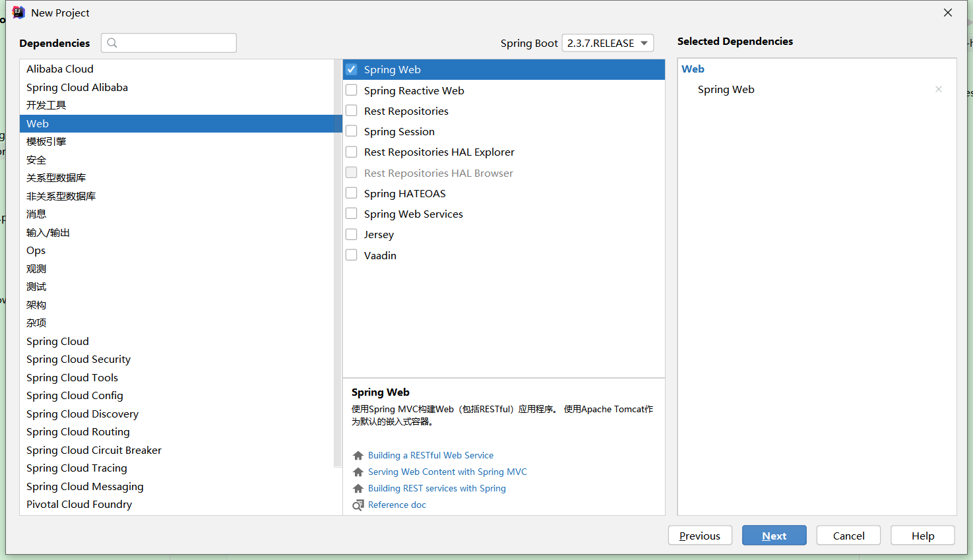Click the home icon beside Serving Web Content

pos(358,472)
